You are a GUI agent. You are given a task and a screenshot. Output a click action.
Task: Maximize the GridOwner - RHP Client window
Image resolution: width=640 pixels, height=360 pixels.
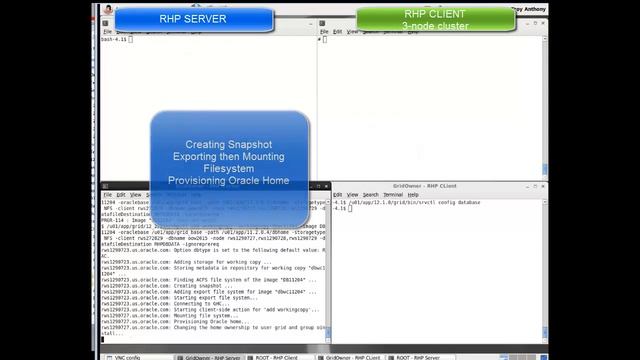pyautogui.click(x=535, y=186)
